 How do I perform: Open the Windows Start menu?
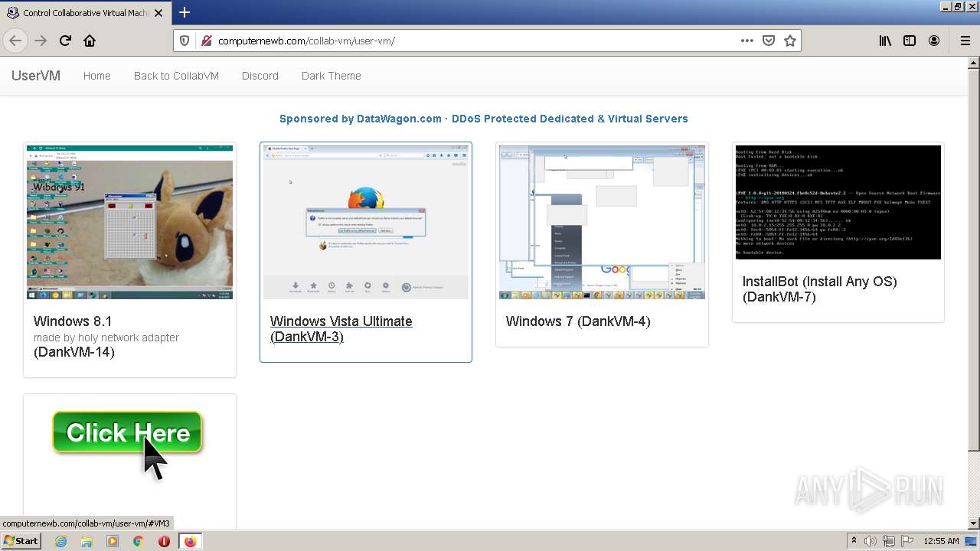click(x=21, y=541)
